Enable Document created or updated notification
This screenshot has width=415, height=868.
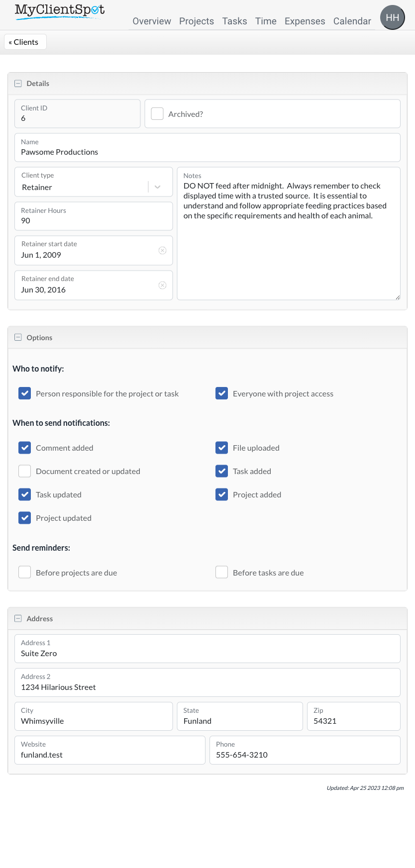pos(25,471)
